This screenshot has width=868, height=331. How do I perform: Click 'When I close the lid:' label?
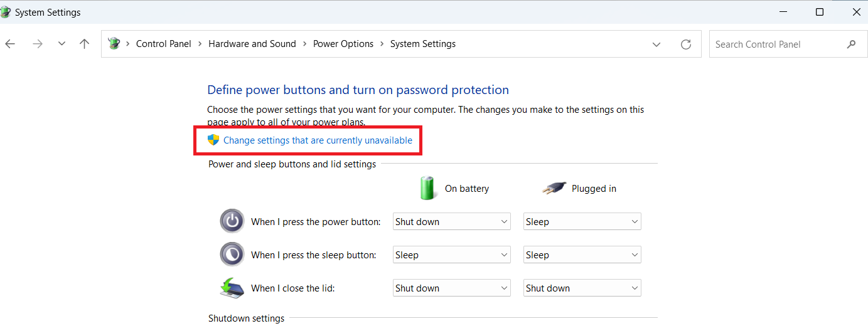click(x=294, y=288)
